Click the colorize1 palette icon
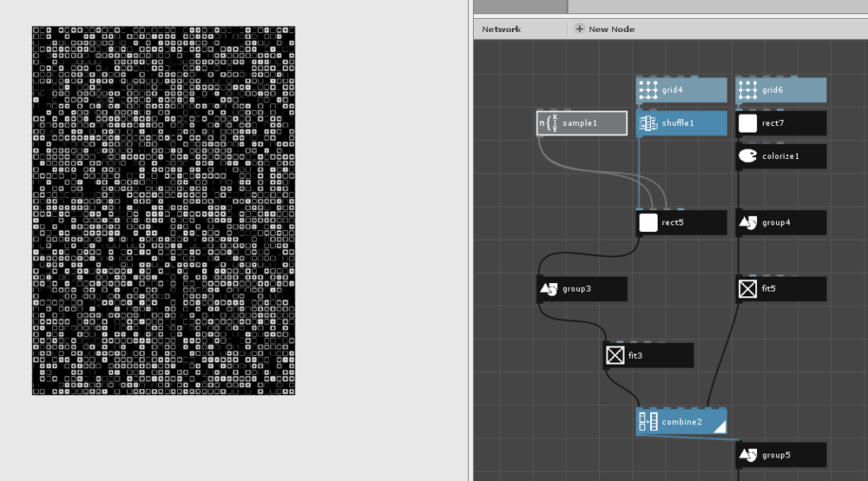 pos(748,156)
